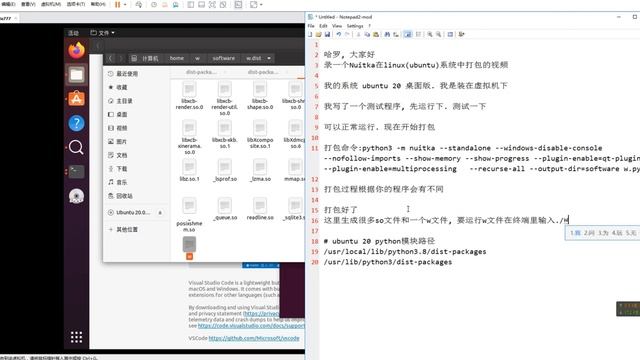Click the Paste icon in Notepad2 toolbar
This screenshot has height=360, width=640.
pos(376,35)
